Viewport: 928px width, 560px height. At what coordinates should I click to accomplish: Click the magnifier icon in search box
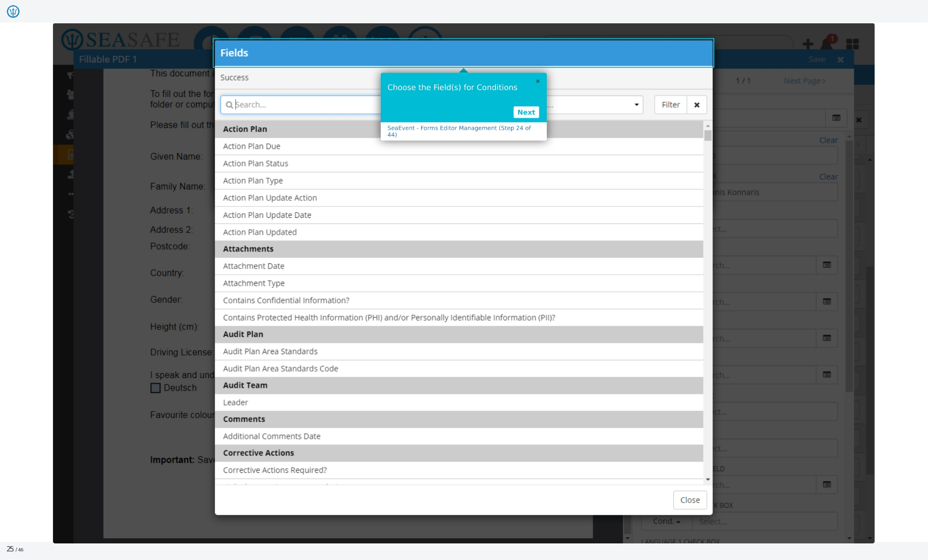coord(229,105)
